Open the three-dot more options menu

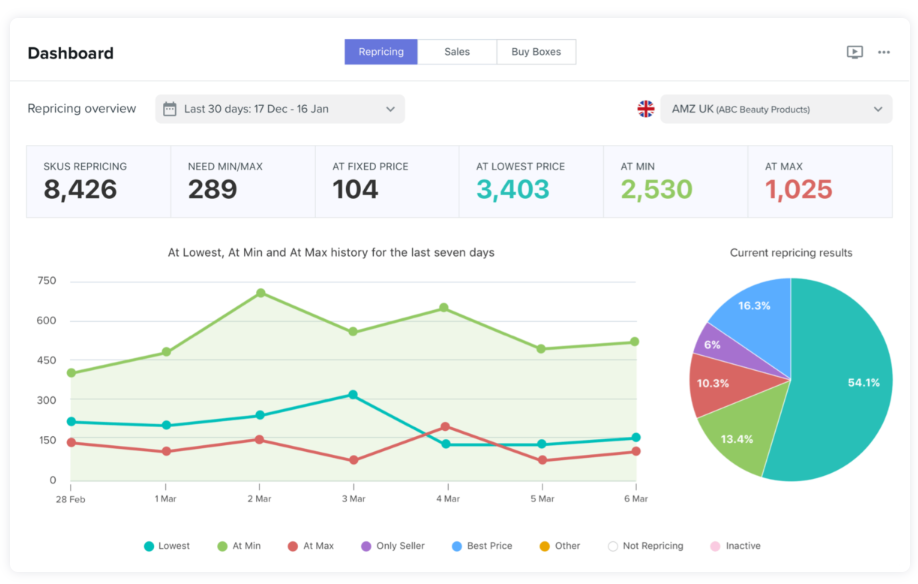[884, 52]
